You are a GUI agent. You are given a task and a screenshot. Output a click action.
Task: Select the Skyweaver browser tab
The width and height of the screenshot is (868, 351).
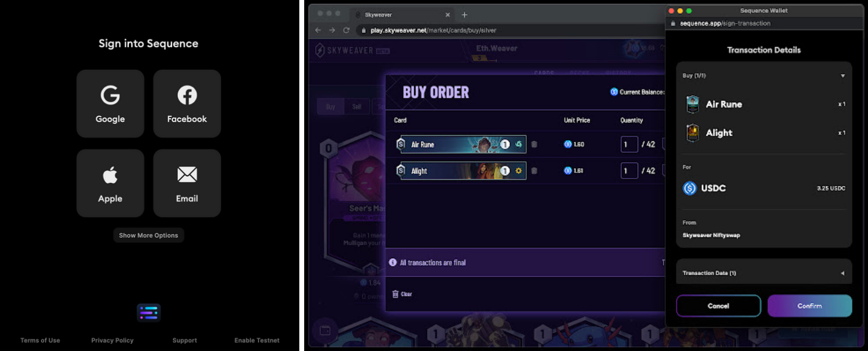[x=401, y=15]
